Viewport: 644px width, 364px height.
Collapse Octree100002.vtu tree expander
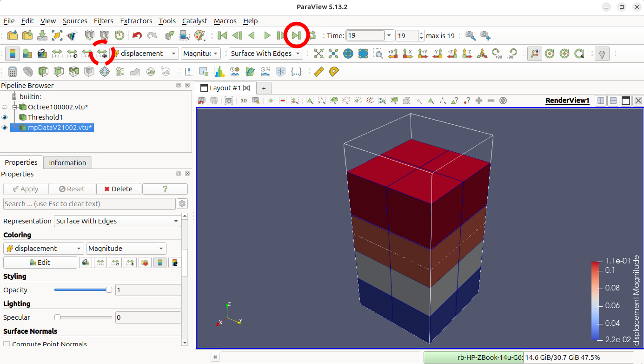14,107
